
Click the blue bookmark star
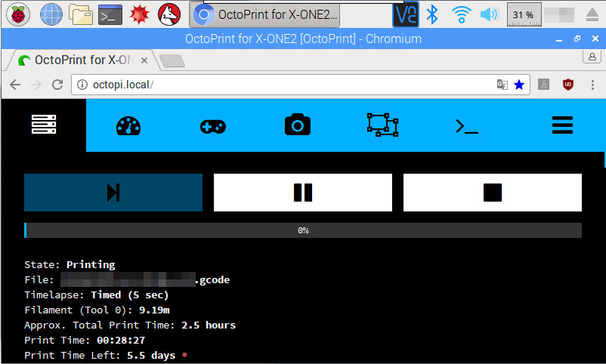coord(519,85)
